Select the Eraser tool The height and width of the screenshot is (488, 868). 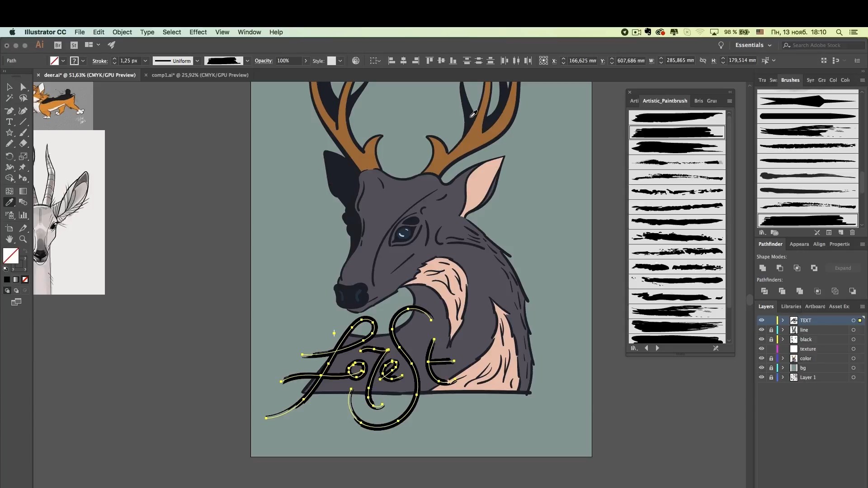pos(23,144)
